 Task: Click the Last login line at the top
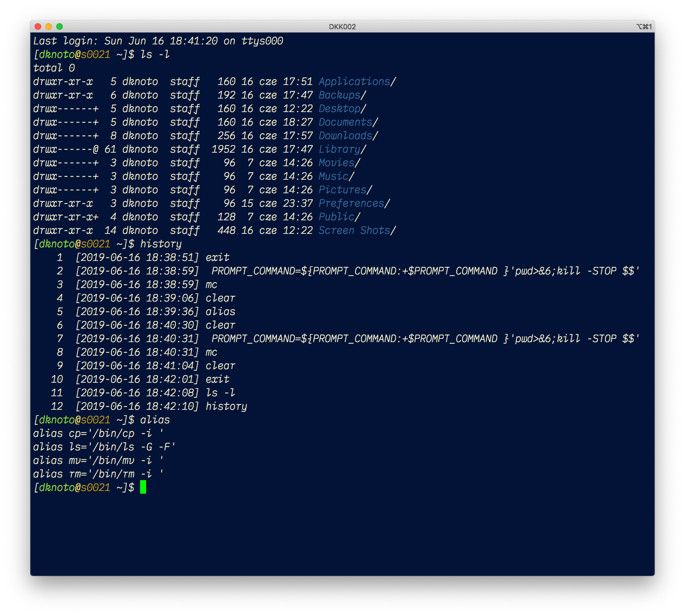(x=158, y=41)
